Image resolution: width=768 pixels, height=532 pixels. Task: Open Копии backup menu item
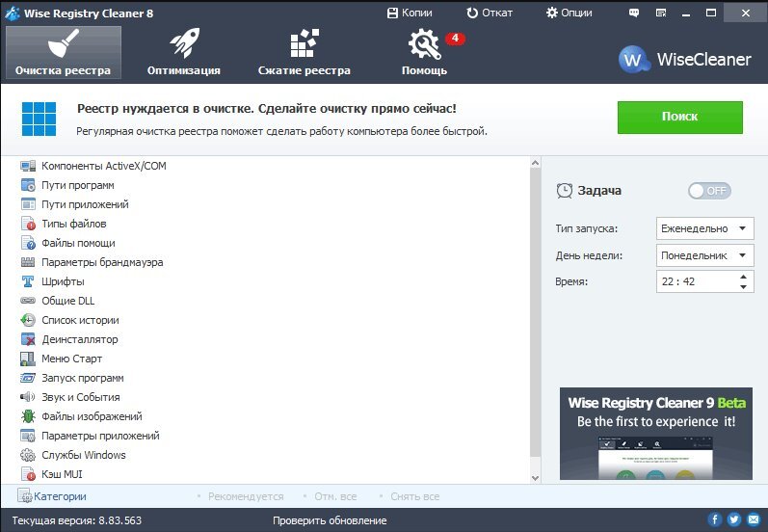410,13
